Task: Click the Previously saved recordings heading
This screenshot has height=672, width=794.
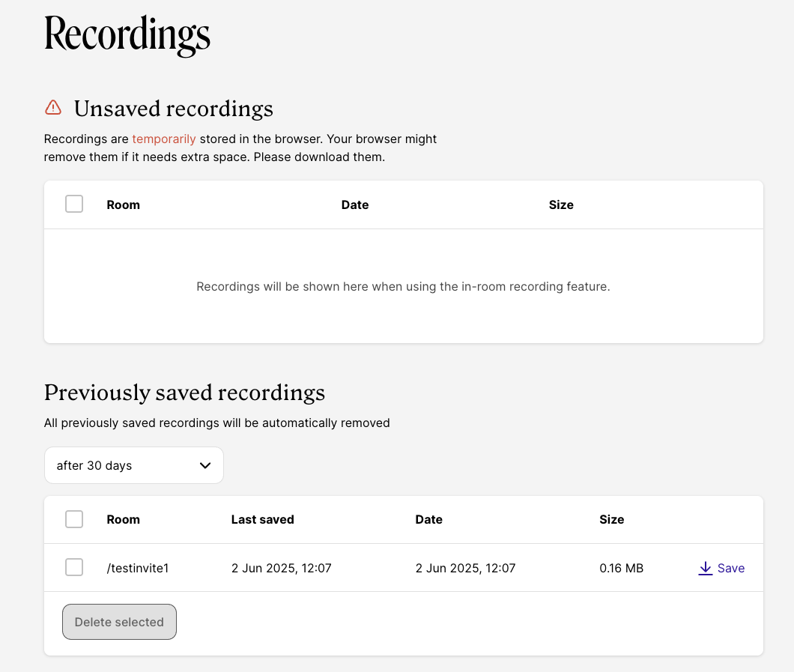Action: (184, 393)
